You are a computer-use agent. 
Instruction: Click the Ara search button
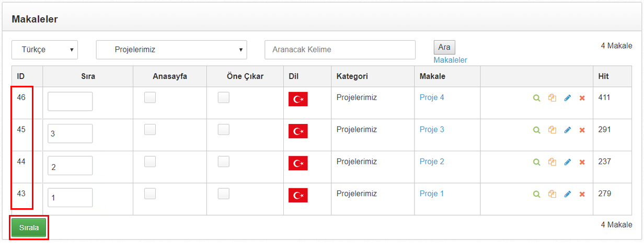[444, 47]
